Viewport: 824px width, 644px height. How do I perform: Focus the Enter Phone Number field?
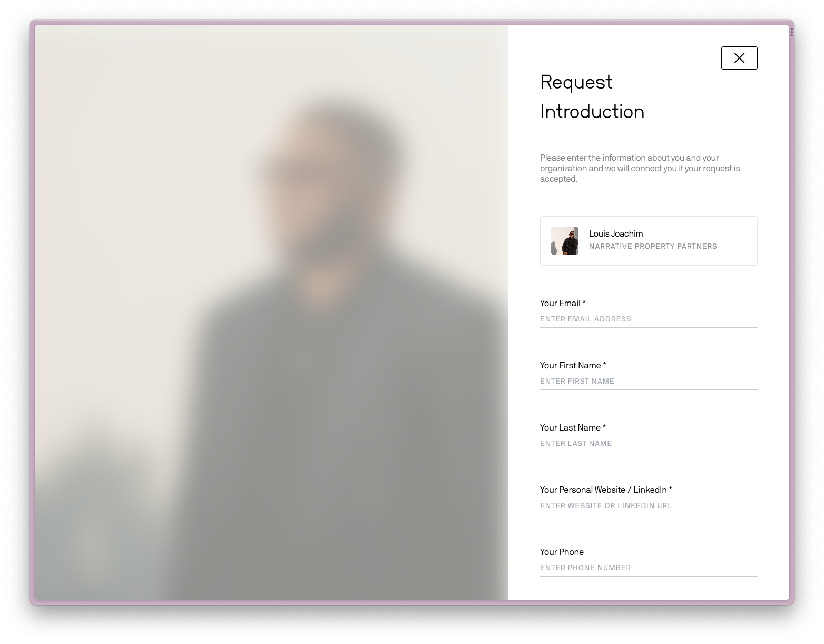(x=649, y=568)
